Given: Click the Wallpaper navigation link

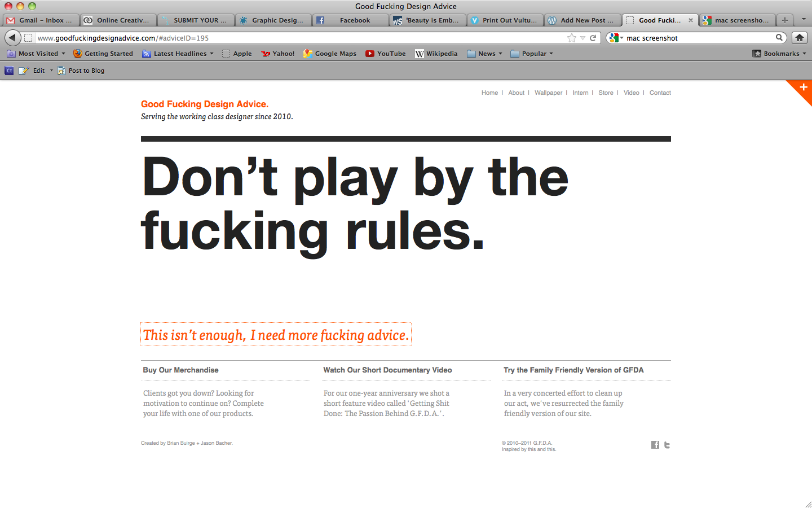Looking at the screenshot, I should tap(548, 93).
